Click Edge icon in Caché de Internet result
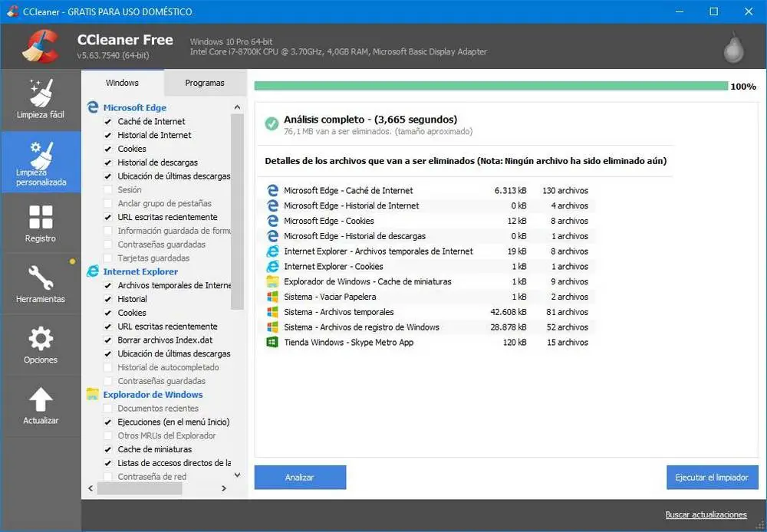Image resolution: width=767 pixels, height=532 pixels. click(272, 190)
